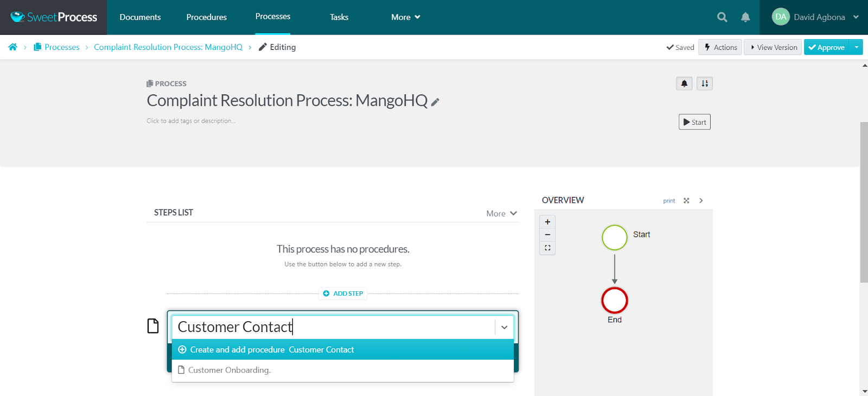Click the Start process button
Screen dimensions: 868x396
click(694, 122)
